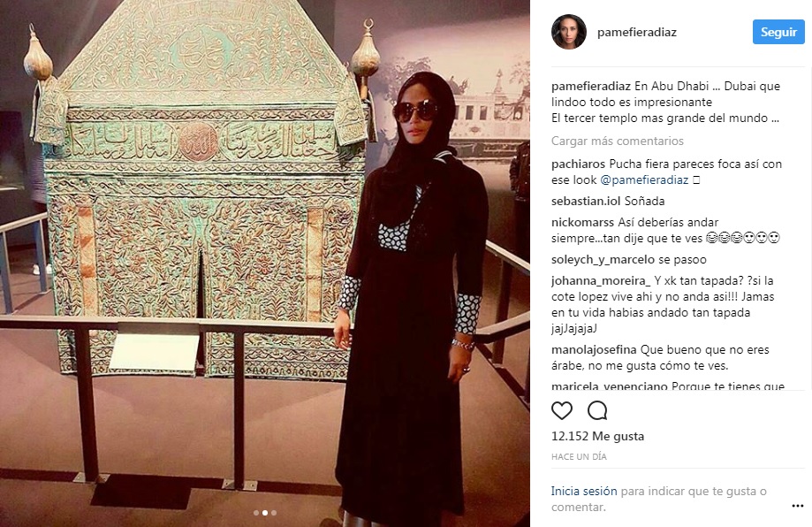Open johanna_moreira_ commenter profile
812x527 pixels.
coord(601,281)
